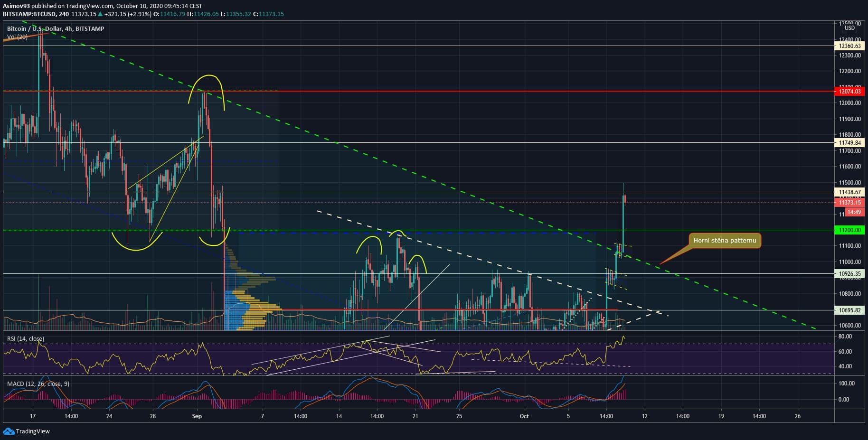Click the 14:49 candle countdown label
The height and width of the screenshot is (440, 868).
(854, 212)
